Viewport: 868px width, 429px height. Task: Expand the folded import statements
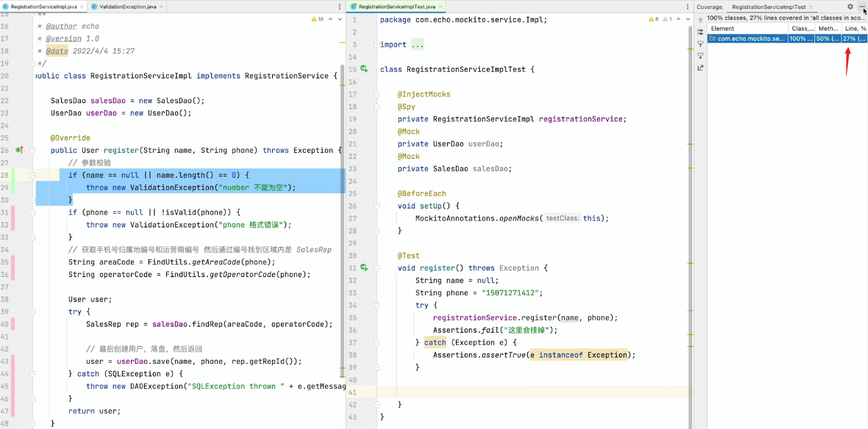tap(377, 45)
